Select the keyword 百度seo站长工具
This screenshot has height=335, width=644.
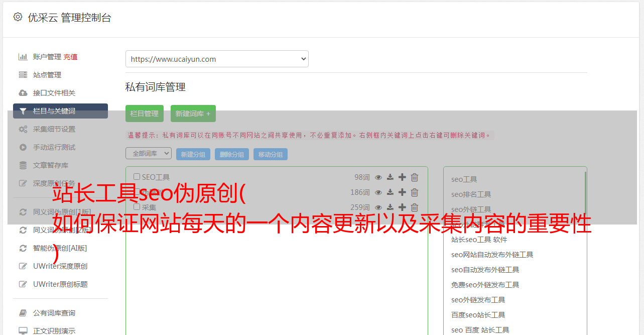pyautogui.click(x=478, y=315)
